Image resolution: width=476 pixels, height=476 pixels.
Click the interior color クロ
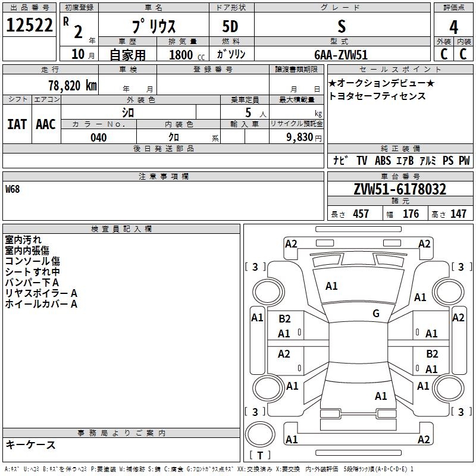pyautogui.click(x=174, y=137)
